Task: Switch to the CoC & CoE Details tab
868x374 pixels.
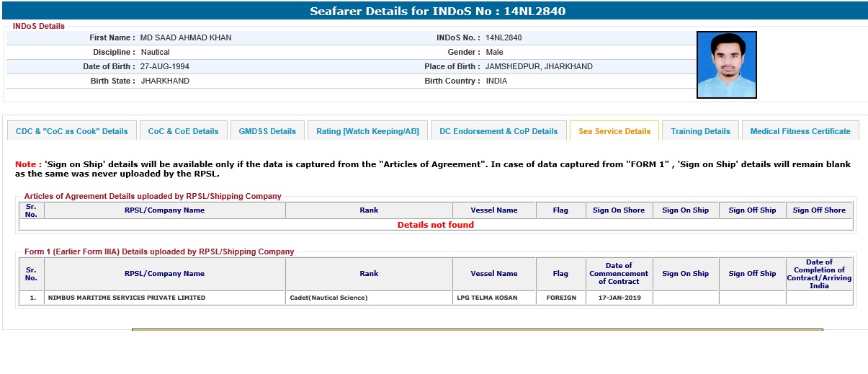Action: [x=183, y=131]
